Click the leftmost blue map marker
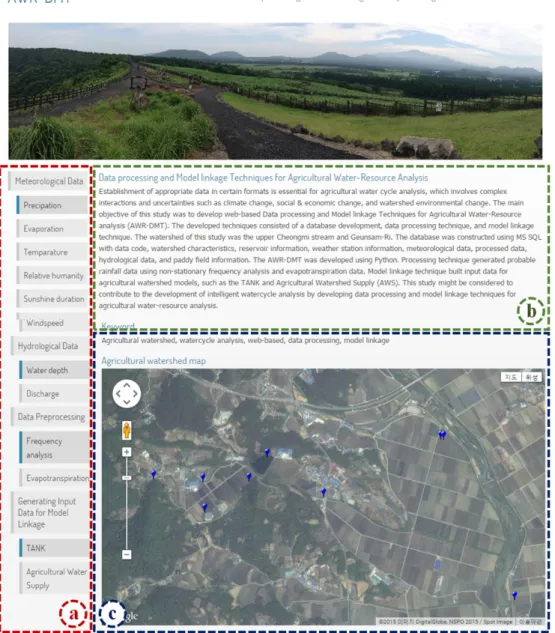Image resolution: width=555 pixels, height=633 pixels. pyautogui.click(x=153, y=474)
